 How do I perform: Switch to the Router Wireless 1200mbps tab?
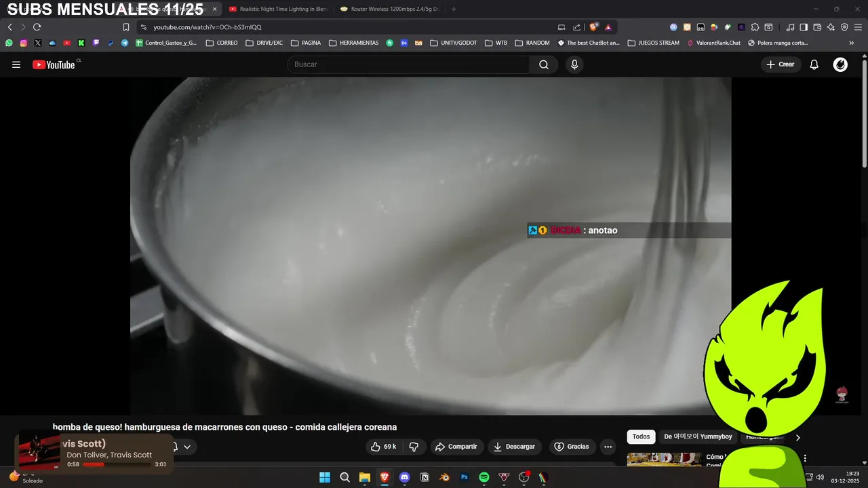(390, 9)
